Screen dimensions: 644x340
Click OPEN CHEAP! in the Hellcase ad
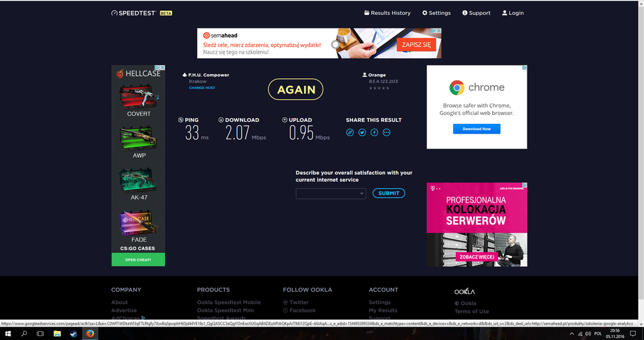pyautogui.click(x=138, y=260)
